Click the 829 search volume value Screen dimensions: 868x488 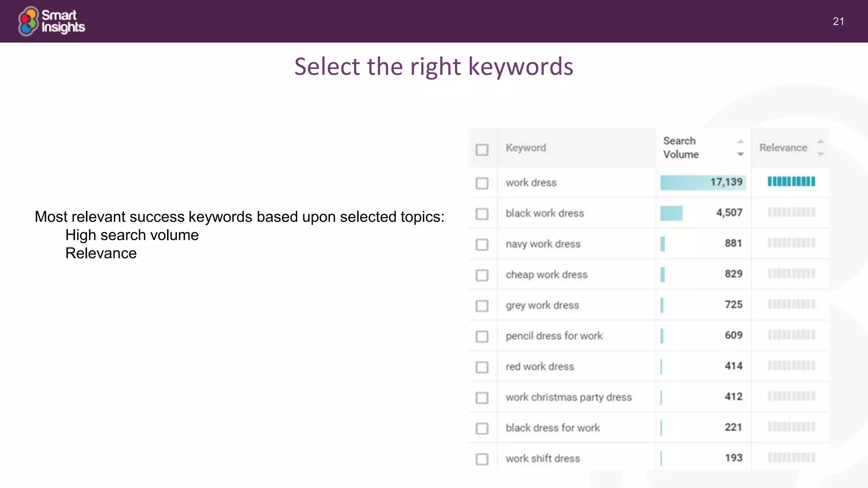coord(733,274)
